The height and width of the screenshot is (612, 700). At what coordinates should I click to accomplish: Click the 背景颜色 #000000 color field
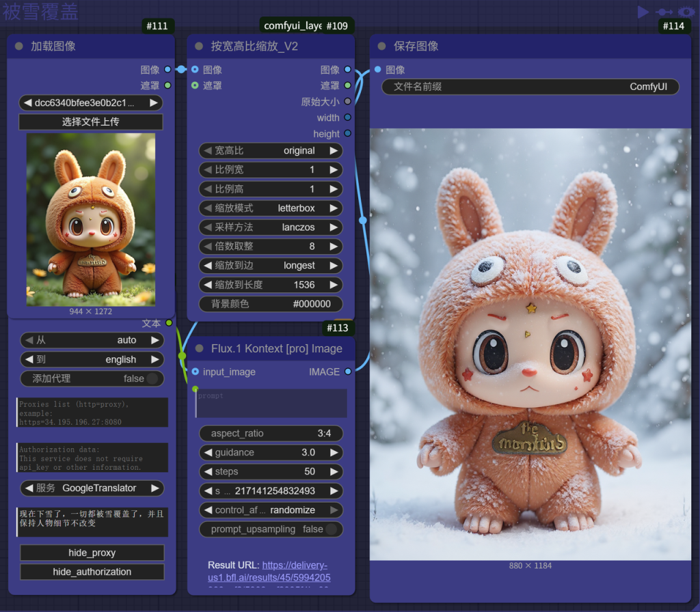[x=271, y=304]
